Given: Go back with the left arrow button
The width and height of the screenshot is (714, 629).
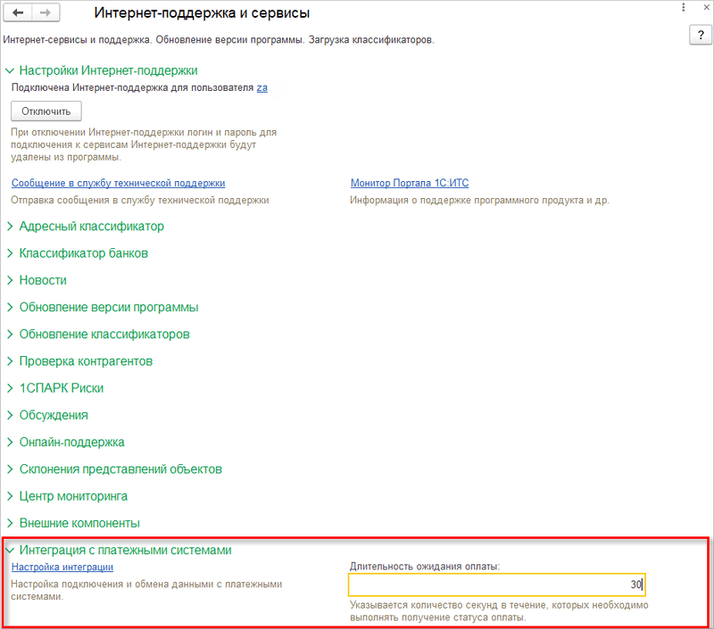Looking at the screenshot, I should pyautogui.click(x=18, y=13).
